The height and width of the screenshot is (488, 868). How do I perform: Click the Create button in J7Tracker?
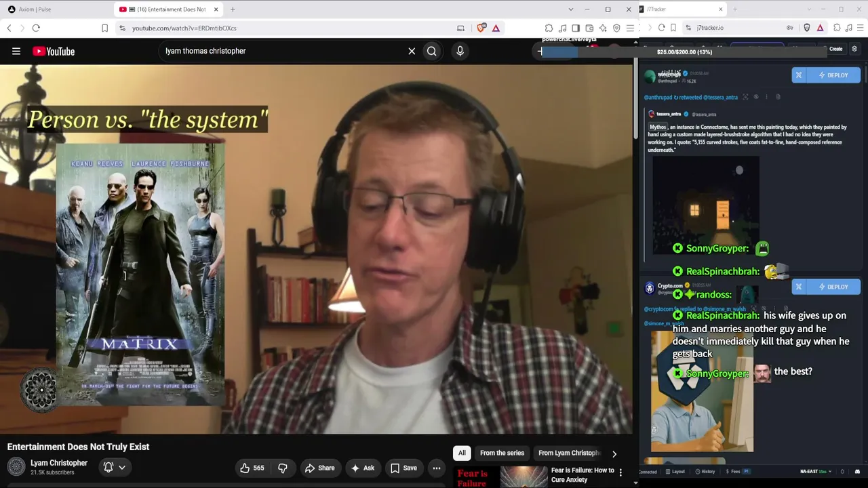(x=835, y=49)
